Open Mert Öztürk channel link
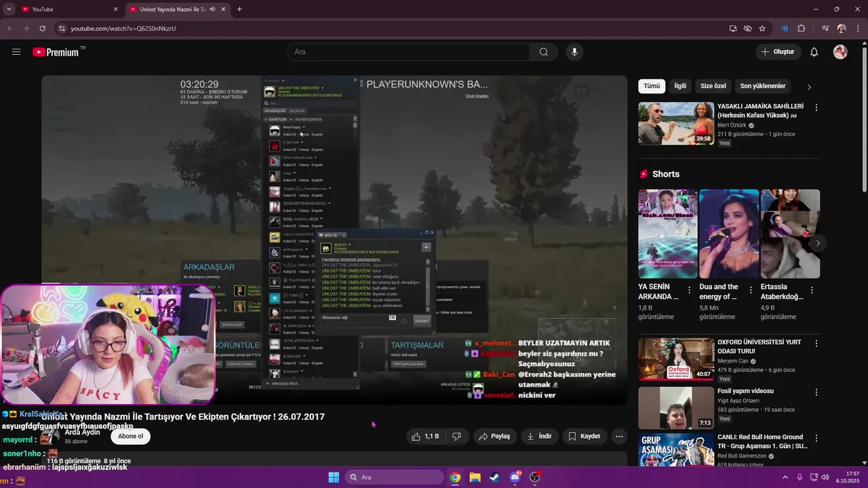The height and width of the screenshot is (488, 868). tap(731, 125)
